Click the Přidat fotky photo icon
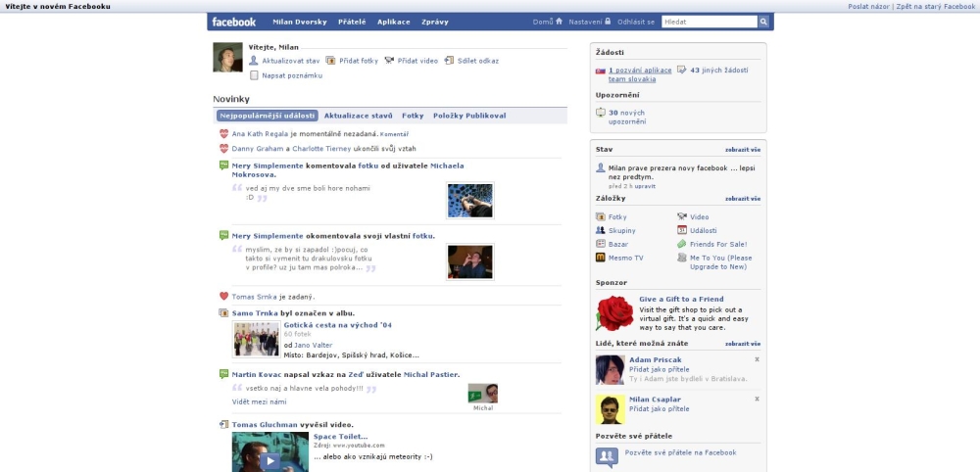This screenshot has height=472, width=980. pyautogui.click(x=330, y=61)
